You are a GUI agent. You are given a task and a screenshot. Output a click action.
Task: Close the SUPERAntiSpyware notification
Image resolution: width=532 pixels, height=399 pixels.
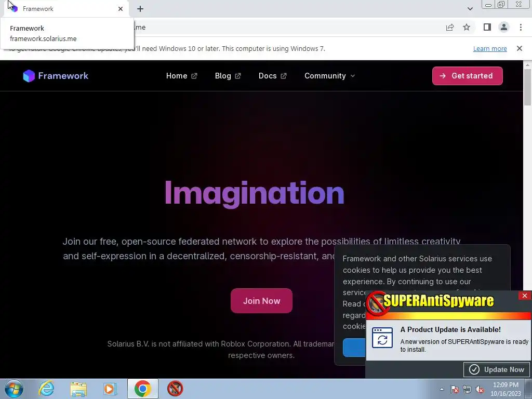coord(525,296)
